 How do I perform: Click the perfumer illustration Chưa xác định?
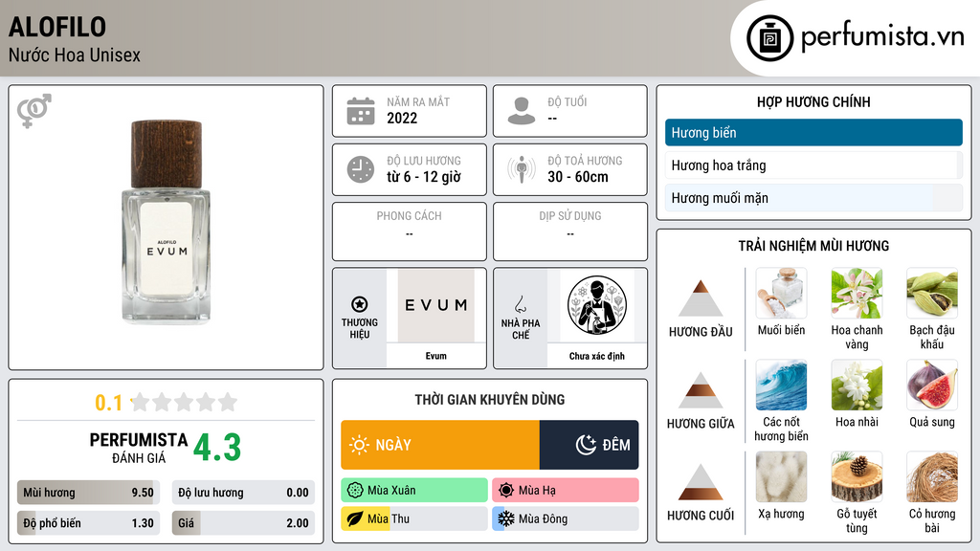tap(597, 305)
